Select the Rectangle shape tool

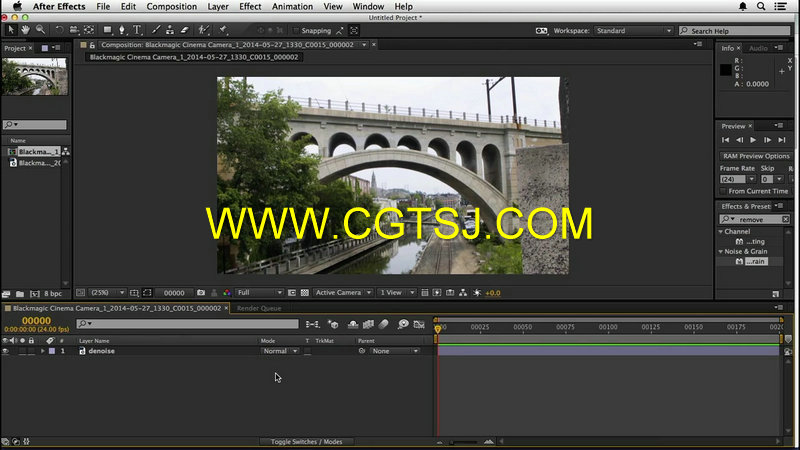tap(107, 30)
